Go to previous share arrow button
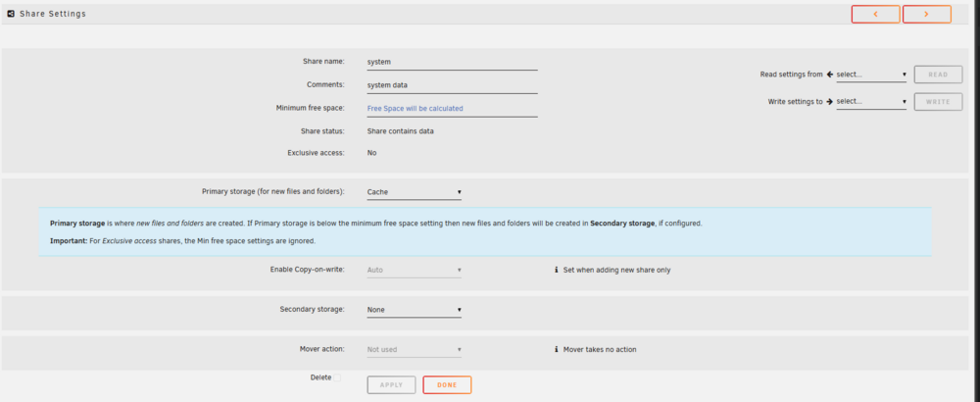The height and width of the screenshot is (402, 980). [875, 14]
